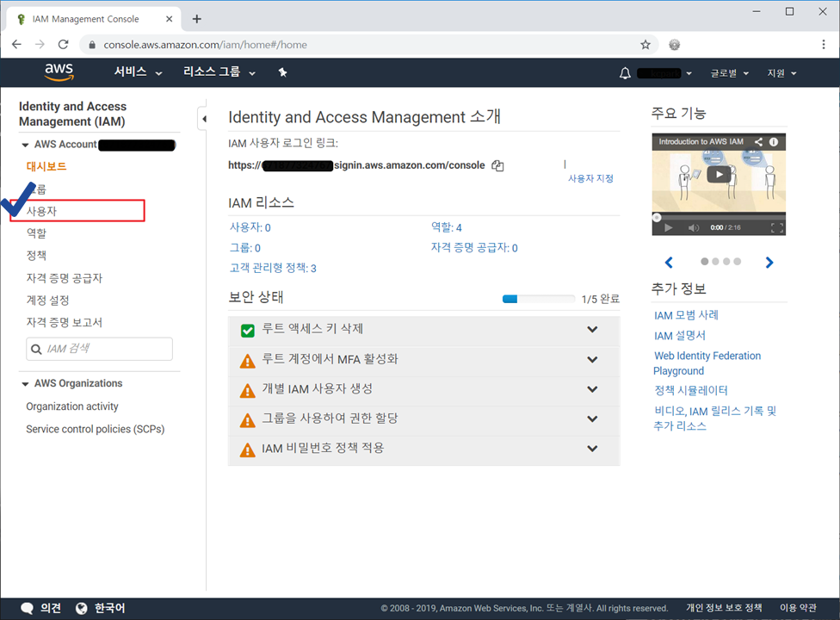Click the video info icon
Screen dimensions: 840x620
pos(774,141)
